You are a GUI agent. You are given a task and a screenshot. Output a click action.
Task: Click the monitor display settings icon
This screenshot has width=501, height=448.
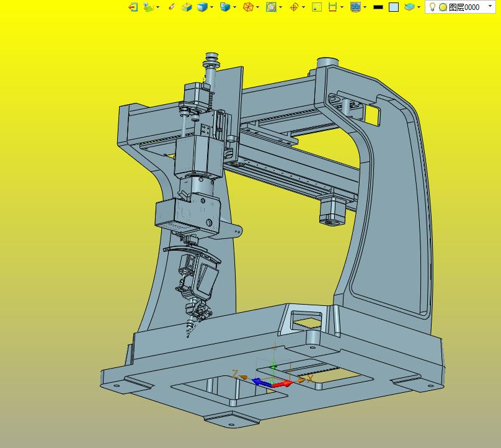point(355,7)
